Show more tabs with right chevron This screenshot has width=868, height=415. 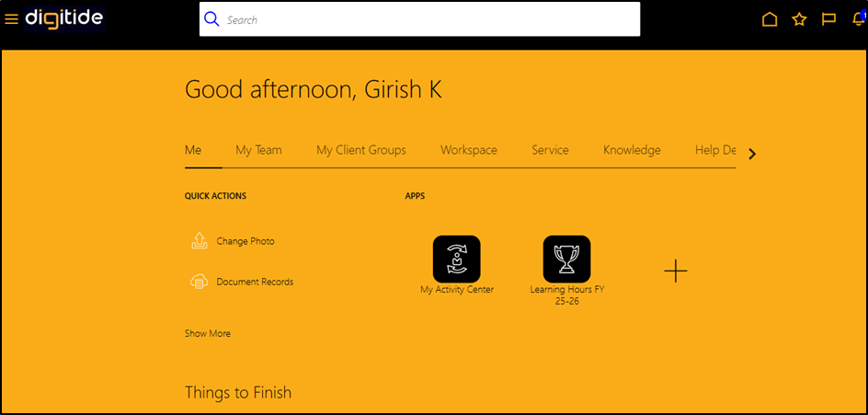click(x=752, y=155)
